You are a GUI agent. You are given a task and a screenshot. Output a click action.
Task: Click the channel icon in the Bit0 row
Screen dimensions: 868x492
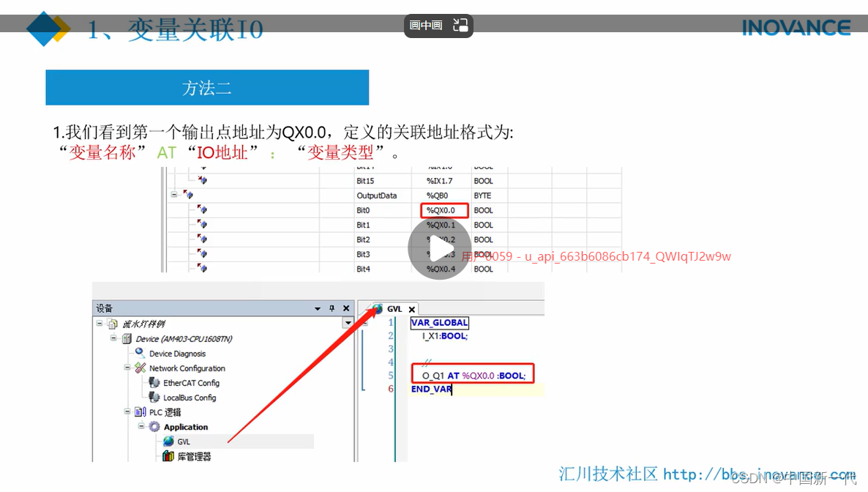(202, 209)
